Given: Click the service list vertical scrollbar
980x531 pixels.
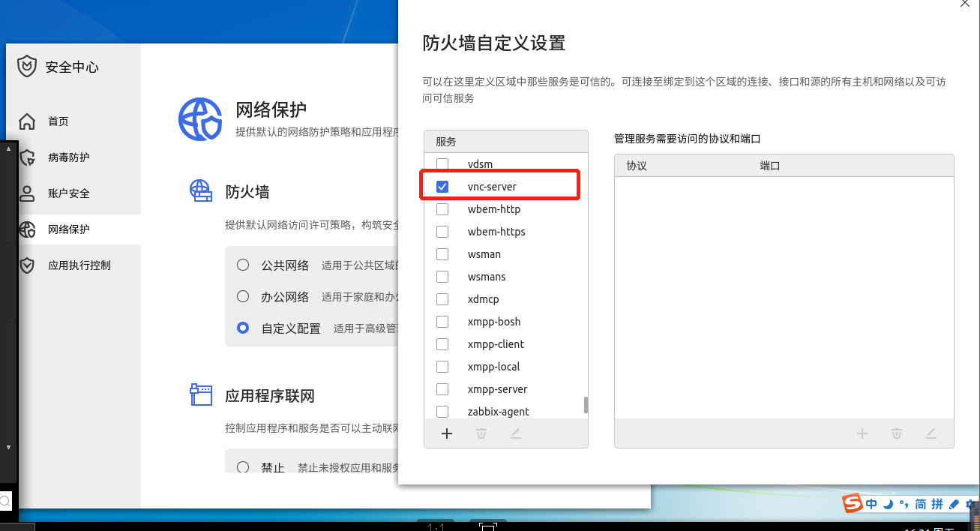Looking at the screenshot, I should point(586,405).
